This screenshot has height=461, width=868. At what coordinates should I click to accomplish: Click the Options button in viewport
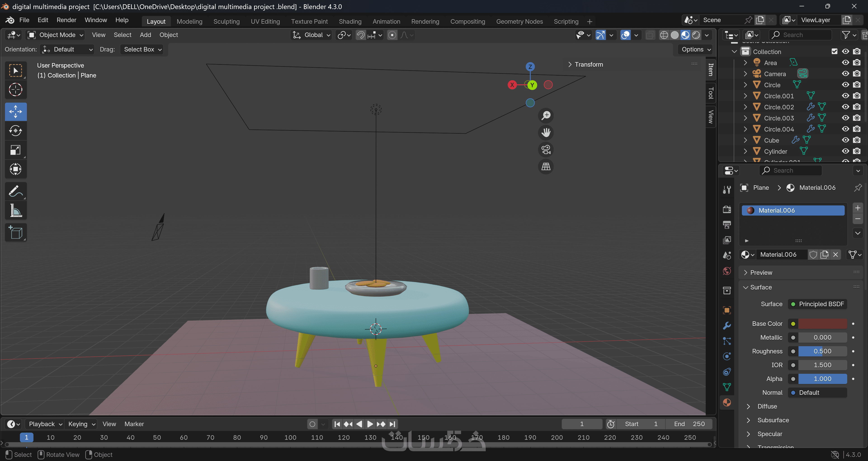(696, 49)
